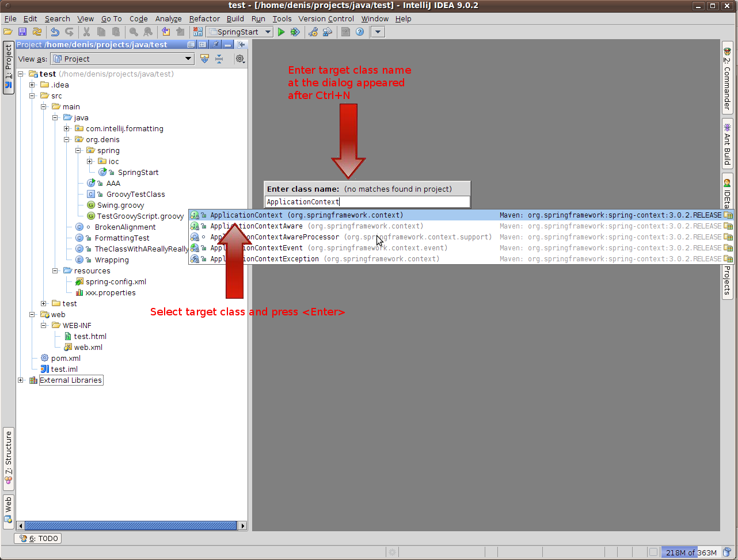Pin the Project tool window
Image resolution: width=738 pixels, height=560 pixels.
(215, 44)
